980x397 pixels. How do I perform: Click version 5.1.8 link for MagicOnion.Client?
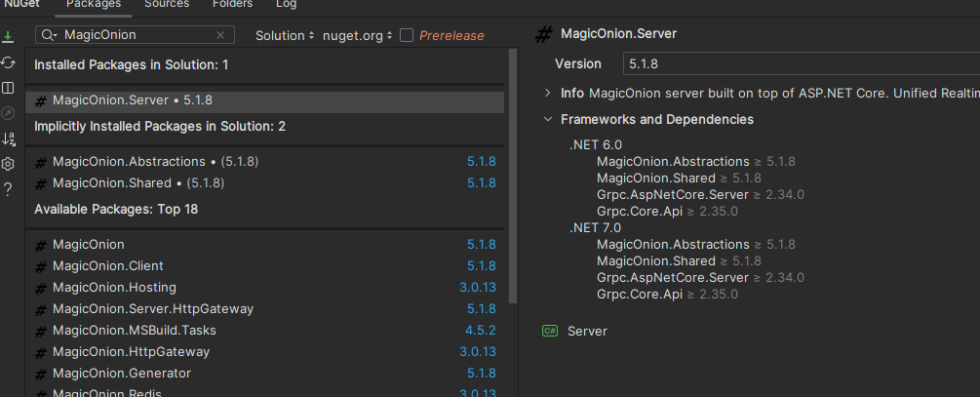click(x=482, y=266)
